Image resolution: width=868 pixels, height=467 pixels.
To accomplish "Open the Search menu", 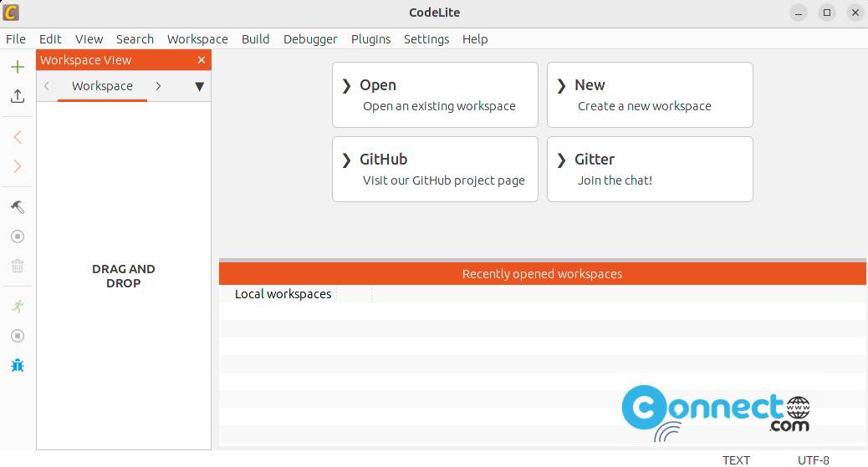I will (135, 39).
